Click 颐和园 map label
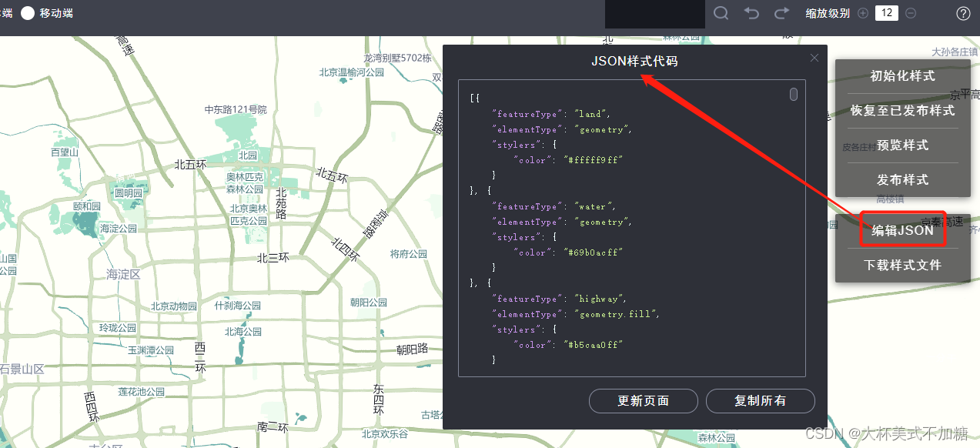The image size is (980, 448). pos(87,206)
